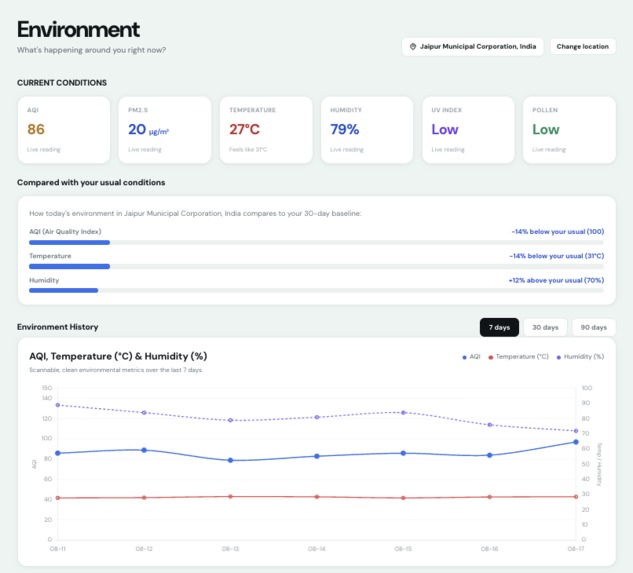Screen dimensions: 633x573
Task: Click the UV Index Low card
Action: (x=468, y=130)
